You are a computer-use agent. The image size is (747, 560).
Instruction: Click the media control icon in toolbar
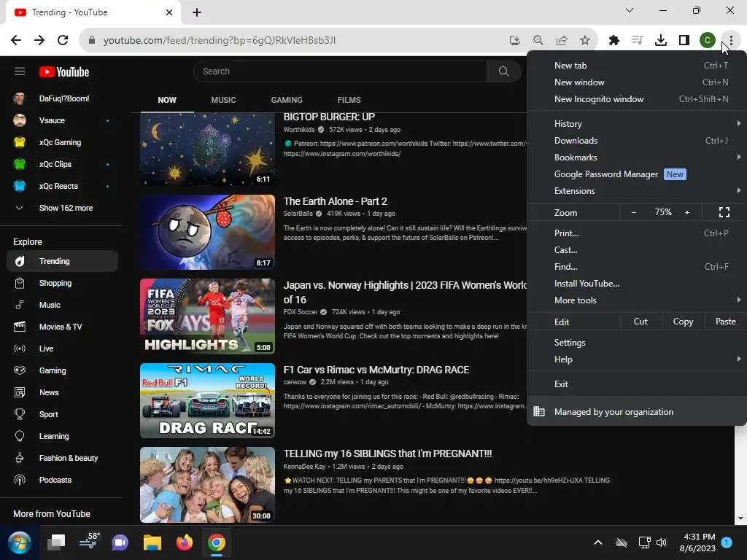click(x=638, y=41)
